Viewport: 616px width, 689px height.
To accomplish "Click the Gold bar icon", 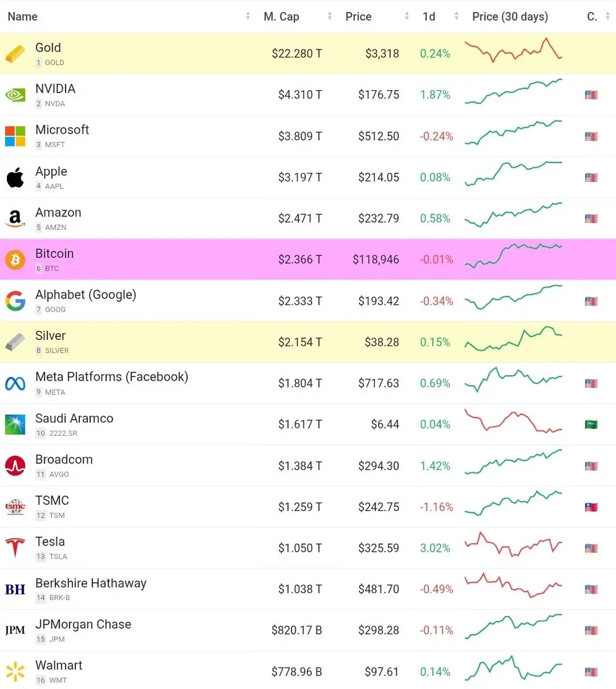I will click(16, 54).
